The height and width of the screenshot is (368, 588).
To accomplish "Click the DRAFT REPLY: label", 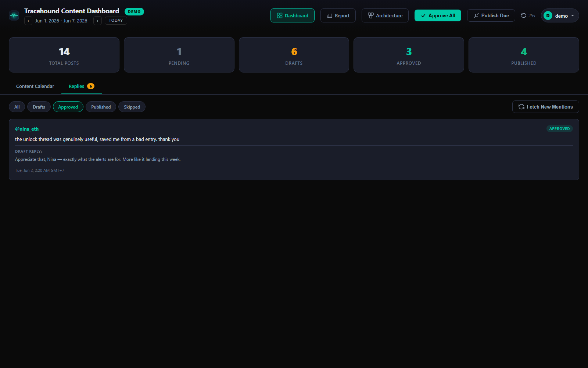I will point(28,151).
